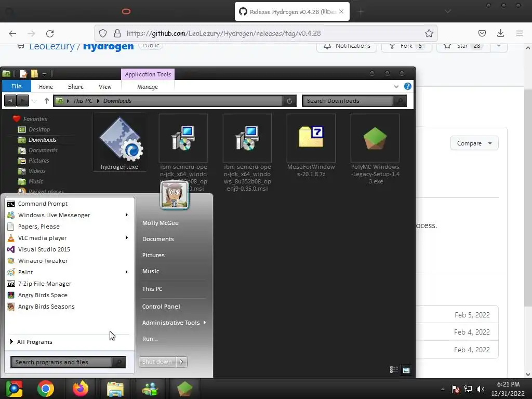
Task: Select Desktop in Explorer Favorites sidebar
Action: 39,129
